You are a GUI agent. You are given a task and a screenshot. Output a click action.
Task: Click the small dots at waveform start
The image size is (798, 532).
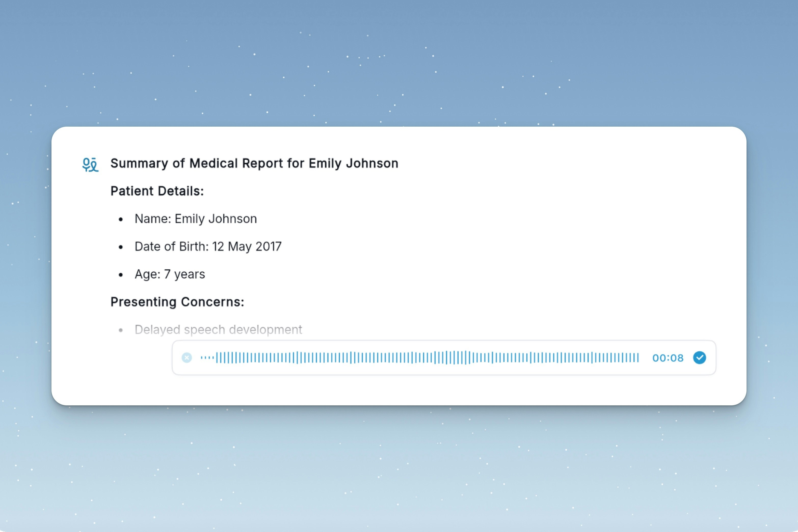[207, 358]
